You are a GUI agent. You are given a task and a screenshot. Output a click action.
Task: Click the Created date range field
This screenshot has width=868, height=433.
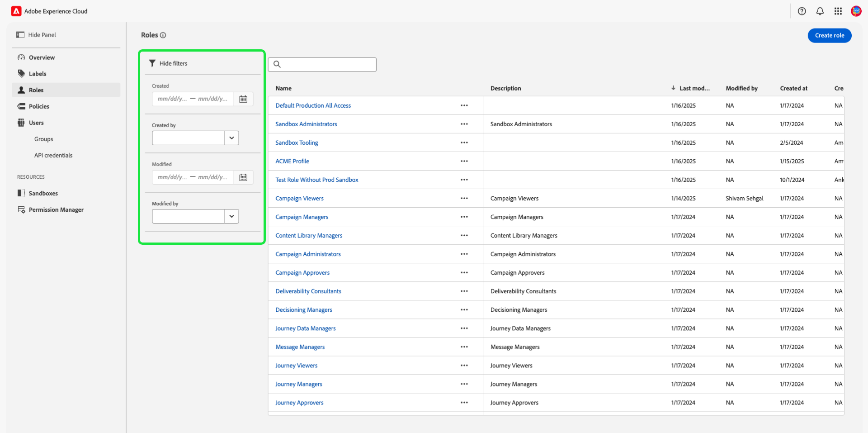[193, 99]
